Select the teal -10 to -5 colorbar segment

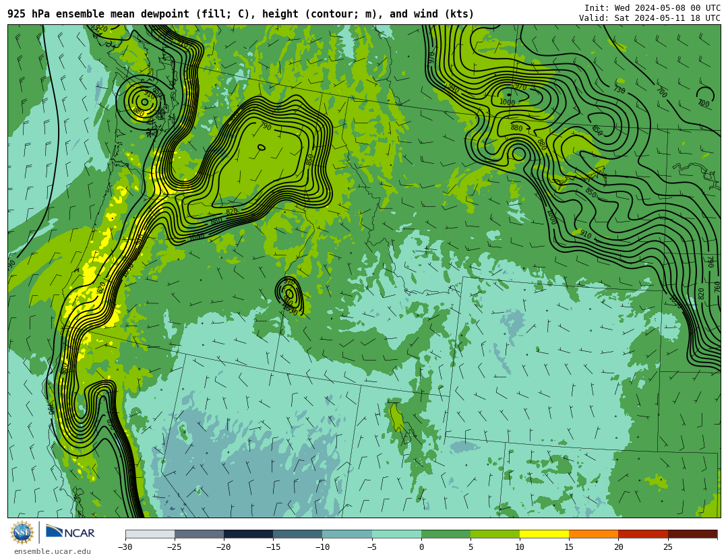point(347,534)
